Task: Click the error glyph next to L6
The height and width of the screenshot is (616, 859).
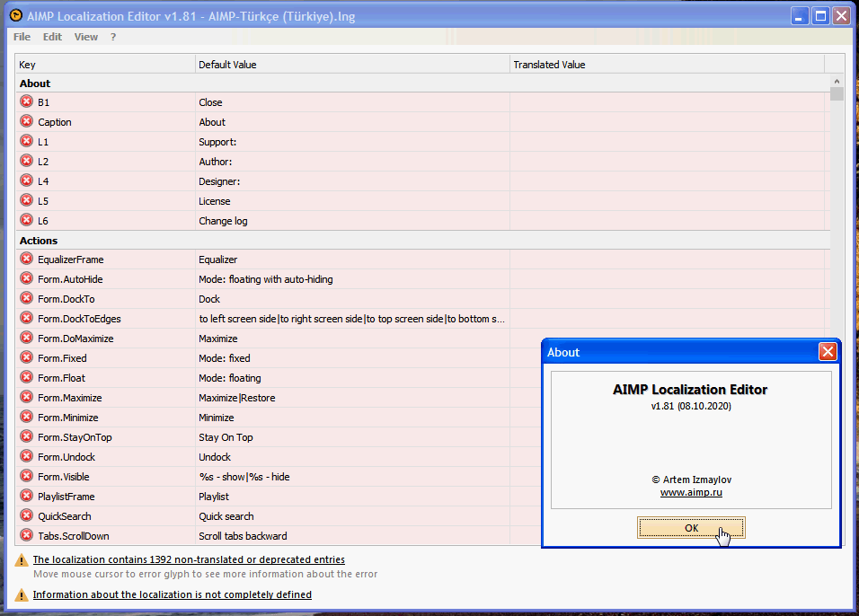Action: pos(26,220)
